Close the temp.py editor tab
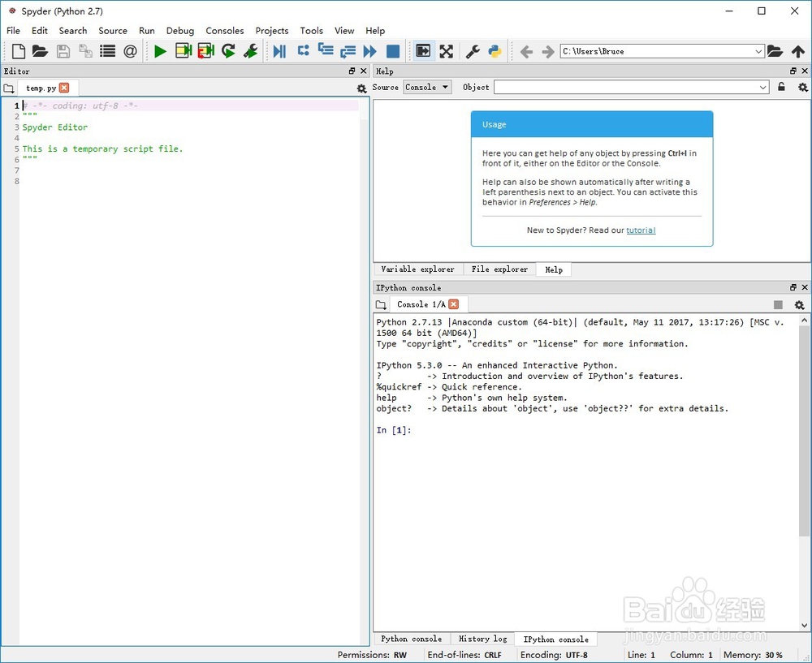Screen dimensions: 812x663 point(64,87)
